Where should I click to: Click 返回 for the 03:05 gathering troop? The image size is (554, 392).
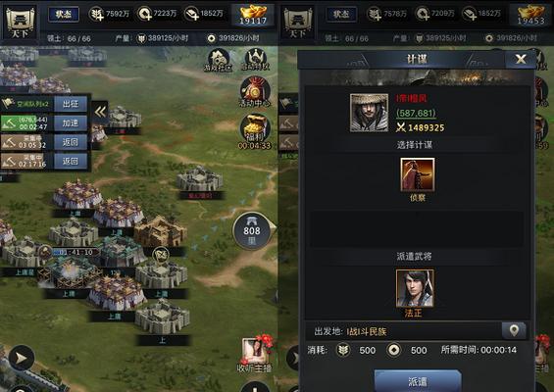coord(71,142)
